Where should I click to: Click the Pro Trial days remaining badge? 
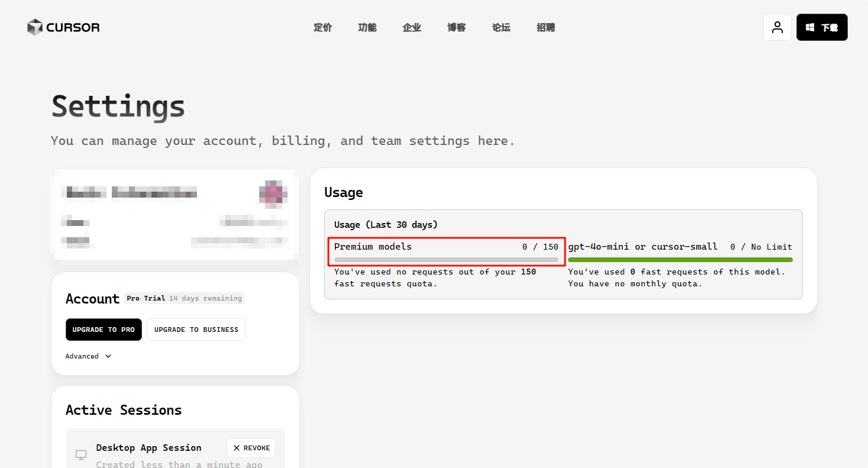184,298
